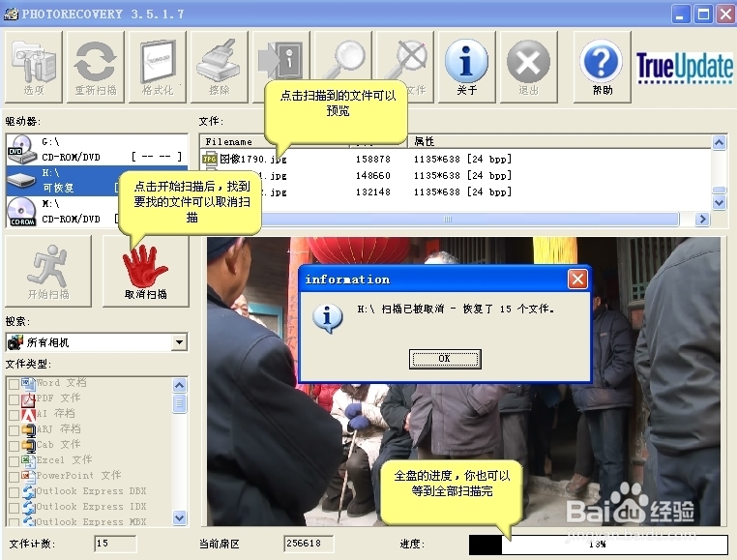Click the PDF 文件 file type icon
This screenshot has height=560, width=737.
tap(28, 399)
